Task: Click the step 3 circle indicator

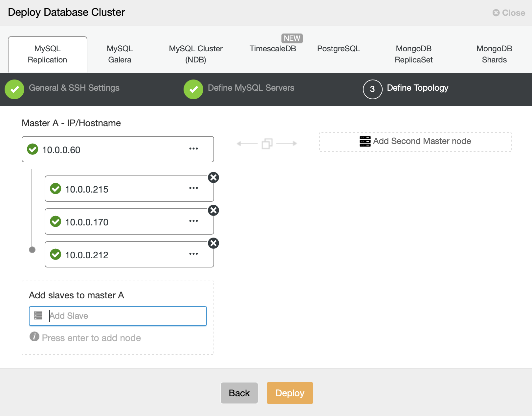Action: tap(372, 89)
